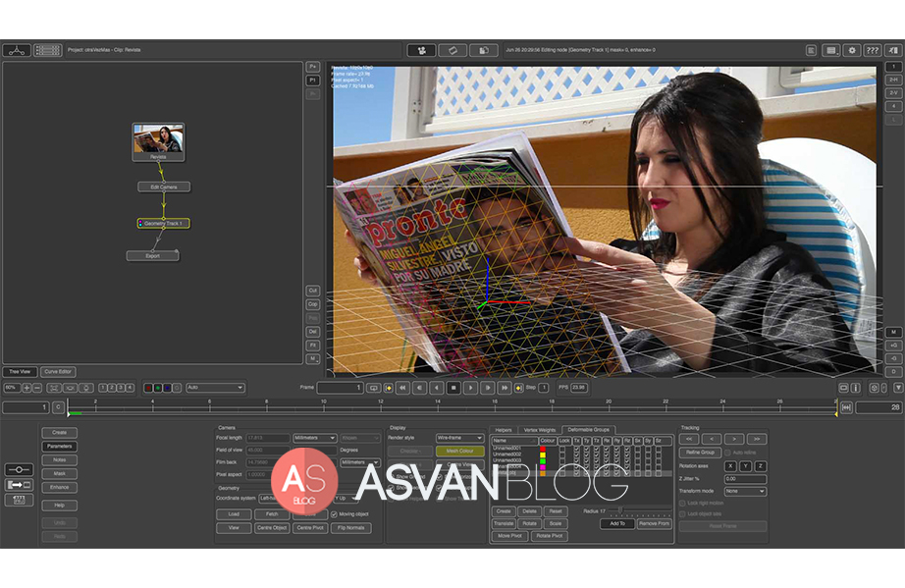Viewport: 905px width, 588px height.
Task: Select the third view mode icon
Action: pos(484,50)
